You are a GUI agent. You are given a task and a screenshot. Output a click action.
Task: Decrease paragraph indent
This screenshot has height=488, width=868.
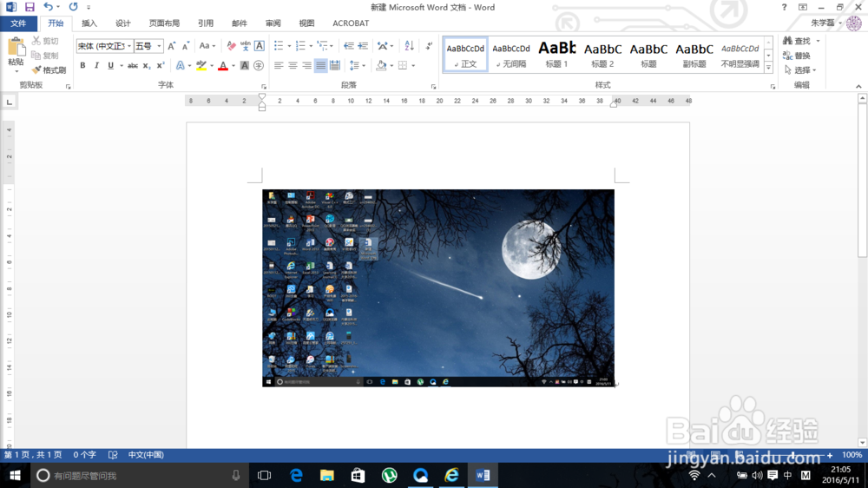tap(348, 46)
